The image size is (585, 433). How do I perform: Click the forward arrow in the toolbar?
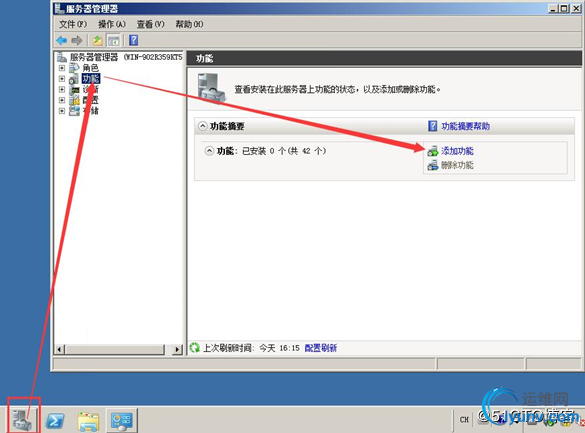[76, 40]
